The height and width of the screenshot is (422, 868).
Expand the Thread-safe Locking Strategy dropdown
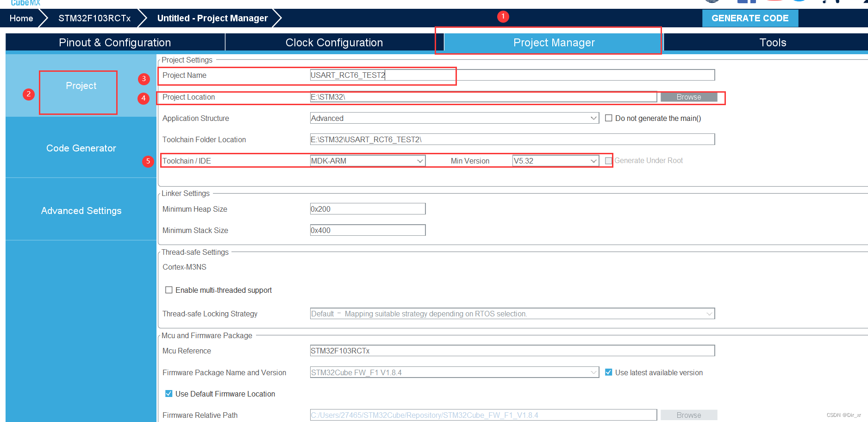tap(512, 314)
